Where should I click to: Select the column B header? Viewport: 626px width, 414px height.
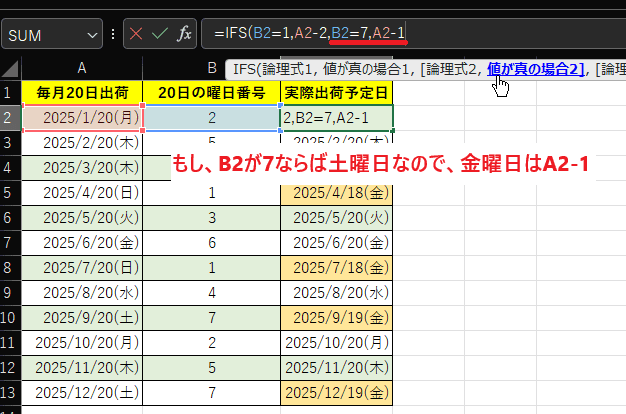pyautogui.click(x=211, y=69)
